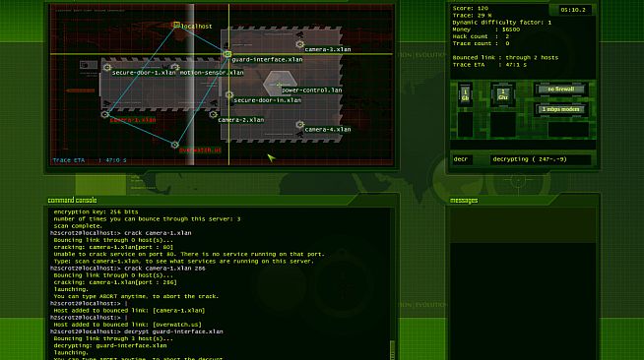Click the 1 Gb memory chip icon

[x=465, y=94]
